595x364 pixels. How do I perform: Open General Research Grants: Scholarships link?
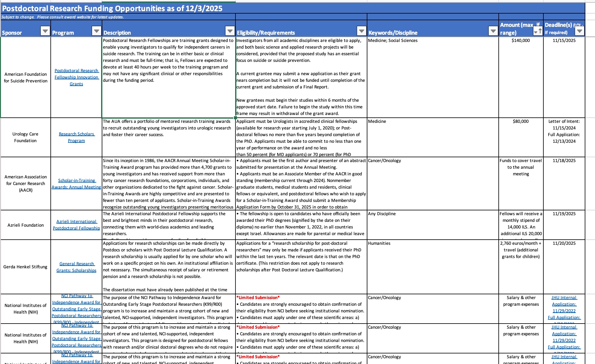click(76, 267)
